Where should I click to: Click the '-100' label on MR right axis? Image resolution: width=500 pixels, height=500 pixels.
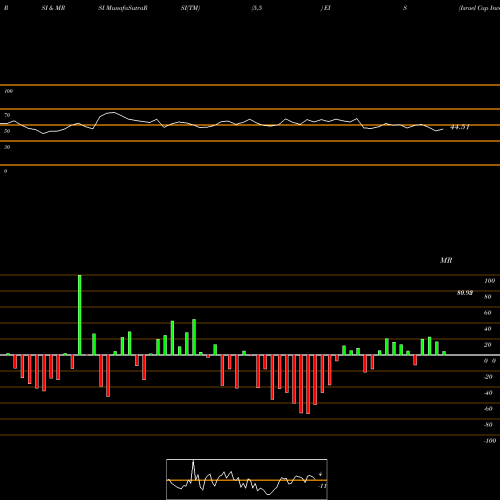tap(490, 441)
